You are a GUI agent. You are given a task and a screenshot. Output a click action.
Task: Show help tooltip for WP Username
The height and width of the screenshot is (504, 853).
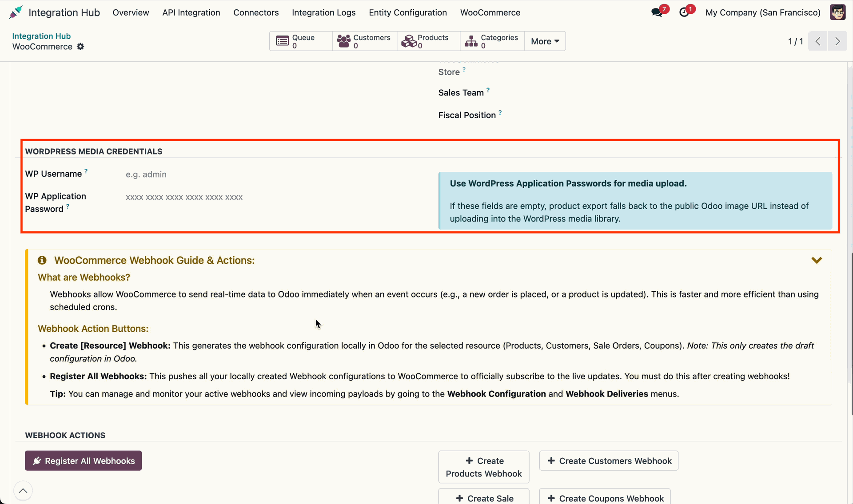86,171
